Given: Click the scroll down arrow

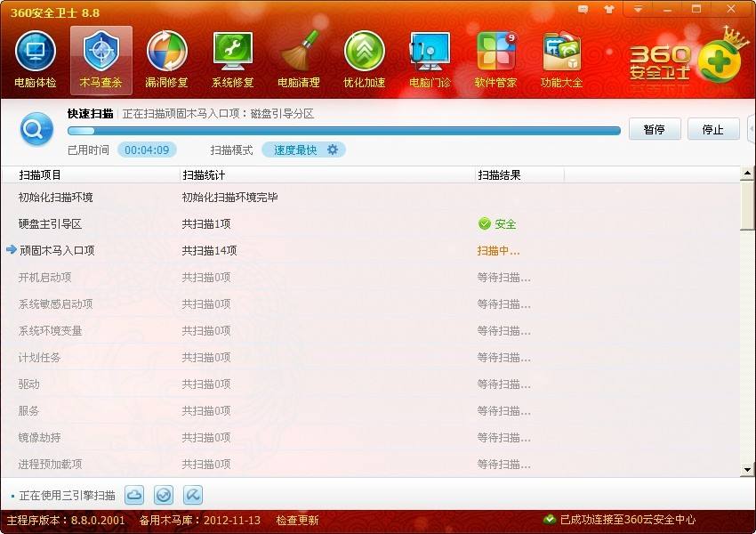Looking at the screenshot, I should click(747, 469).
